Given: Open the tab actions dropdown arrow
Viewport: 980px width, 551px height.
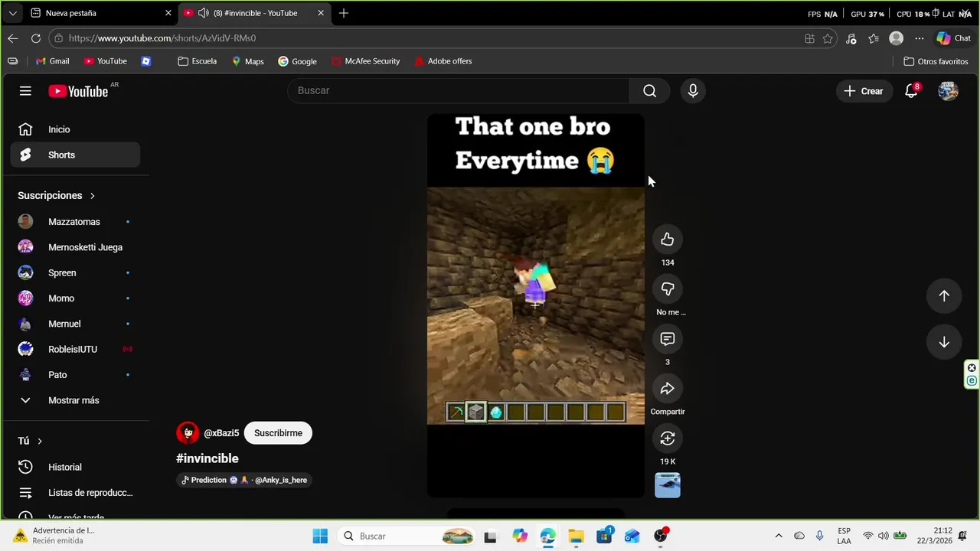Looking at the screenshot, I should click(13, 13).
